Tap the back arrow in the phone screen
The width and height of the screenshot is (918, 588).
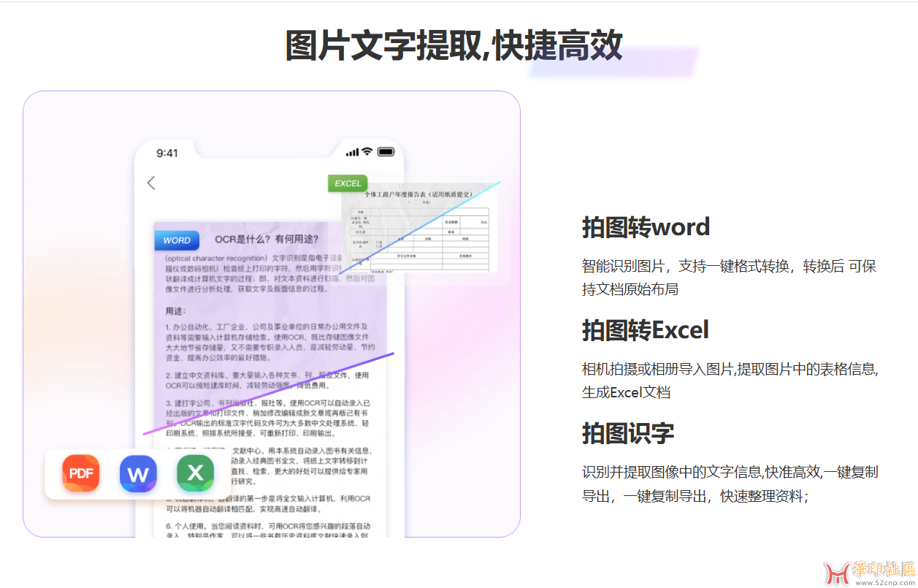click(151, 183)
